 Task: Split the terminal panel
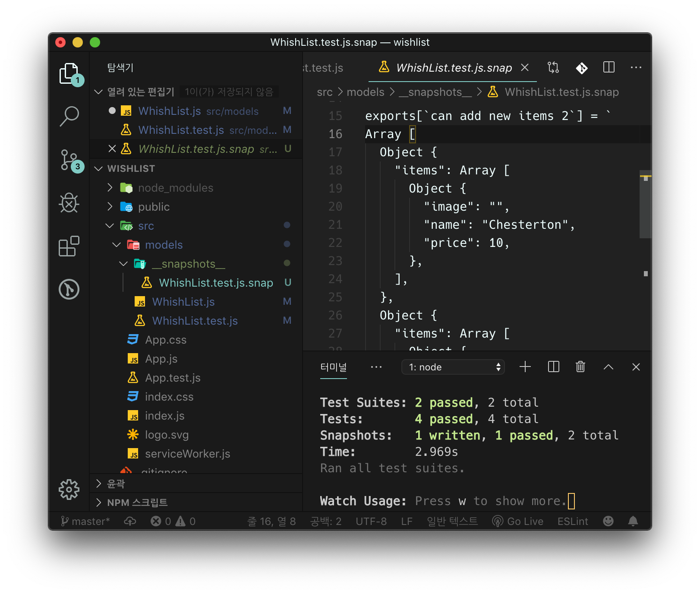553,367
